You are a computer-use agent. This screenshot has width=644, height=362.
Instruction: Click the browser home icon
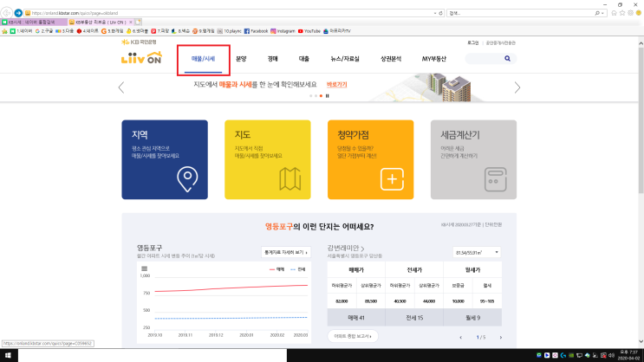pyautogui.click(x=614, y=13)
